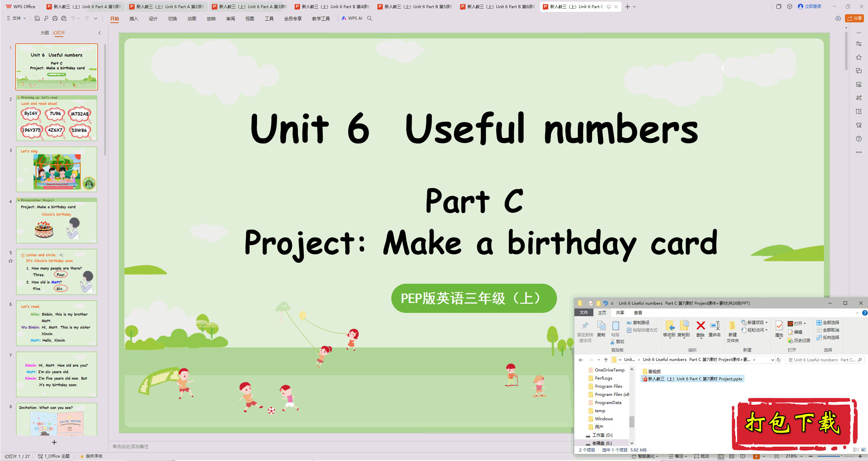Switch to normal view icon in status bar
Viewport: 868px width, 461px height.
(721, 456)
